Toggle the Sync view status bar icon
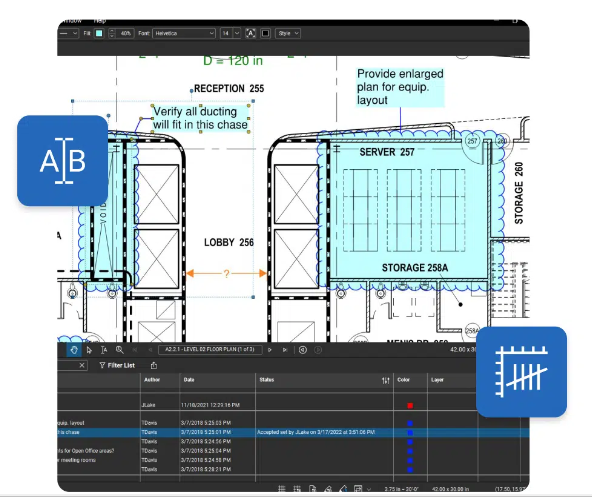The image size is (592, 497). [x=358, y=489]
